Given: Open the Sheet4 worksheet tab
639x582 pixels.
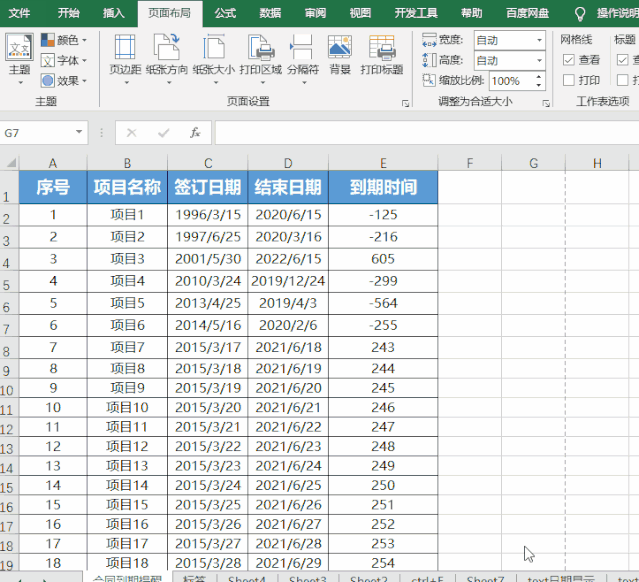Looking at the screenshot, I should pyautogui.click(x=247, y=578).
